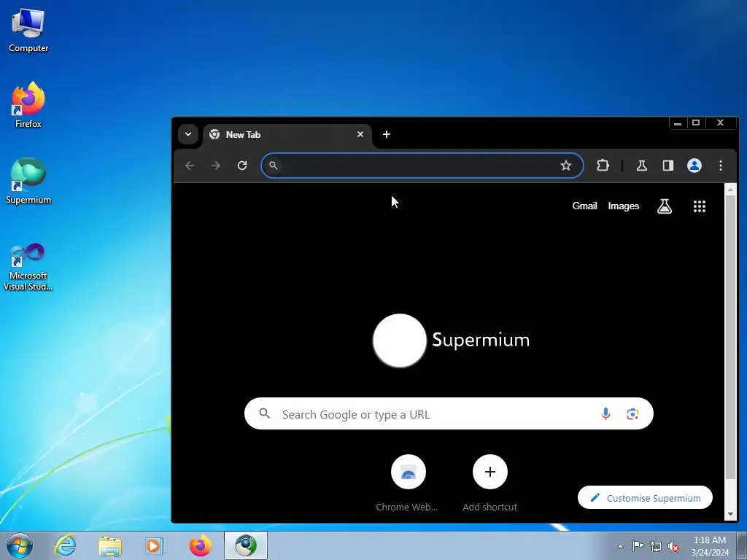The image size is (747, 560).
Task: Search by image with the lens icon
Action: pyautogui.click(x=632, y=414)
